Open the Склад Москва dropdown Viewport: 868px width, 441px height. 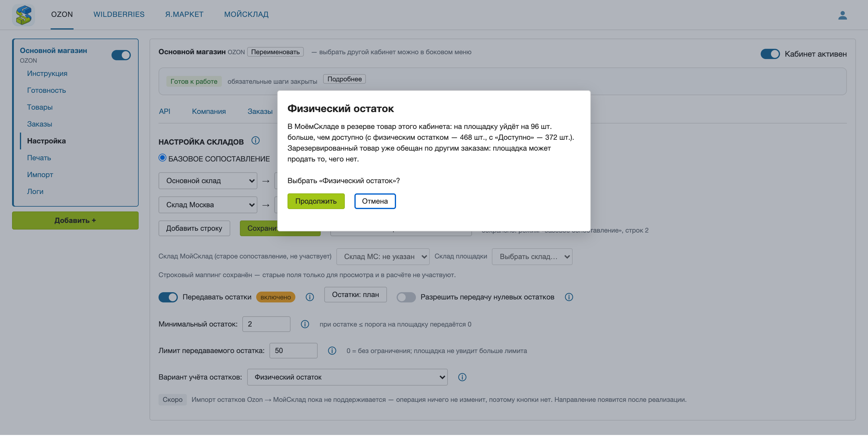208,205
